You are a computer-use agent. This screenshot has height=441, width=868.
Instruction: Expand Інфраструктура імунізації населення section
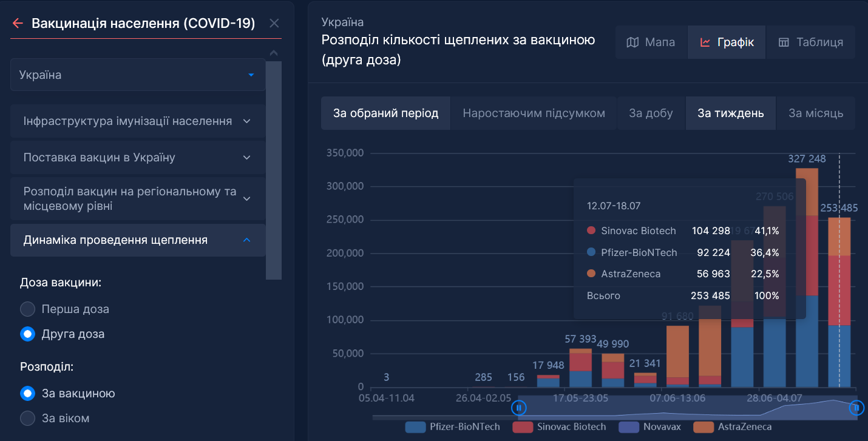(x=138, y=121)
